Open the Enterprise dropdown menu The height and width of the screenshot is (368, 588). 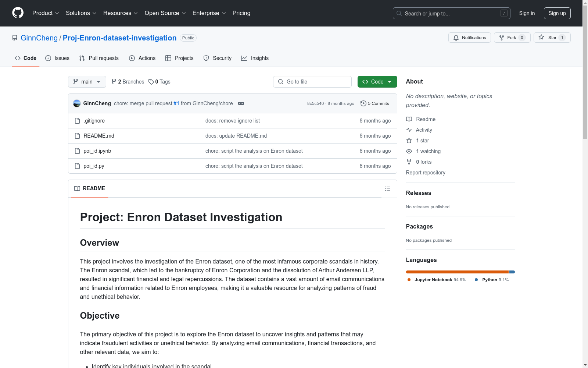point(209,13)
